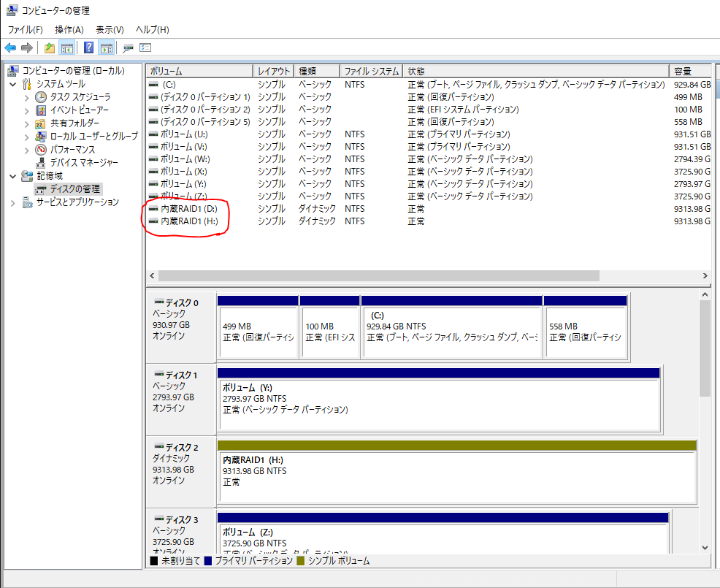Click the Back arrow toolbar icon

pos(10,47)
